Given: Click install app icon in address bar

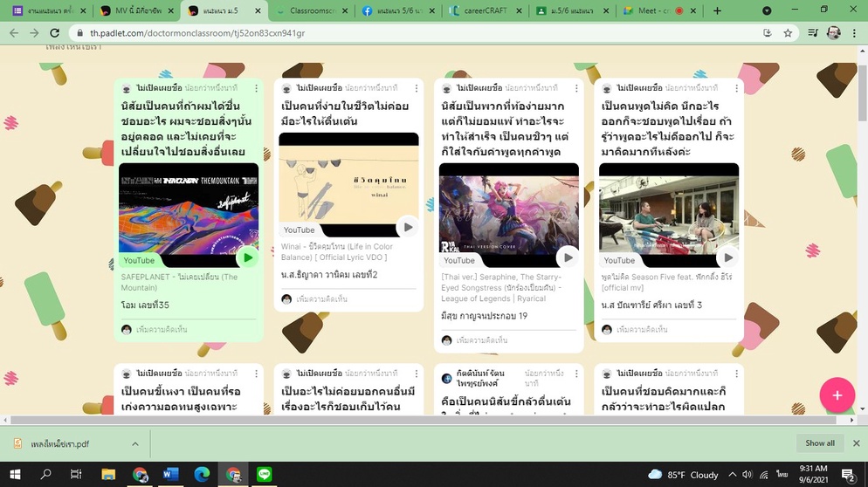Looking at the screenshot, I should (768, 33).
